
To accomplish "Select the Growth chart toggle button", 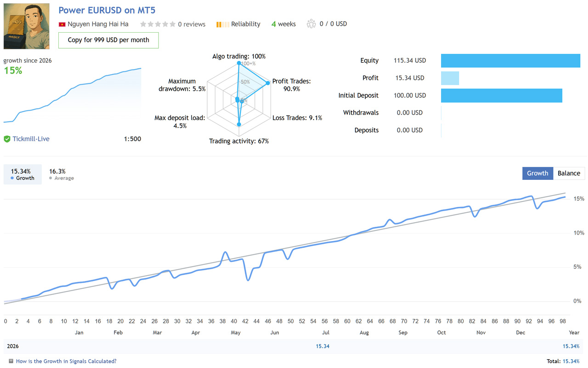I will 537,173.
